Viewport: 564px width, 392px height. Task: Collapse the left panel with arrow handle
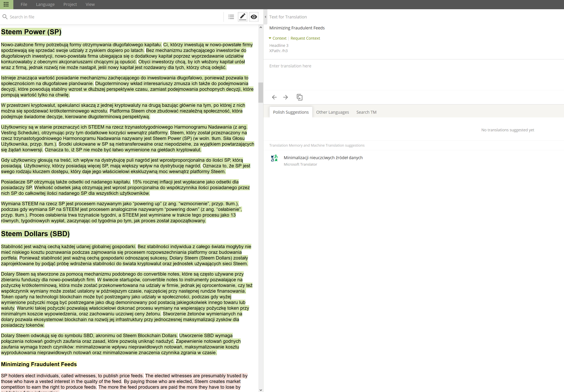coord(265,17)
